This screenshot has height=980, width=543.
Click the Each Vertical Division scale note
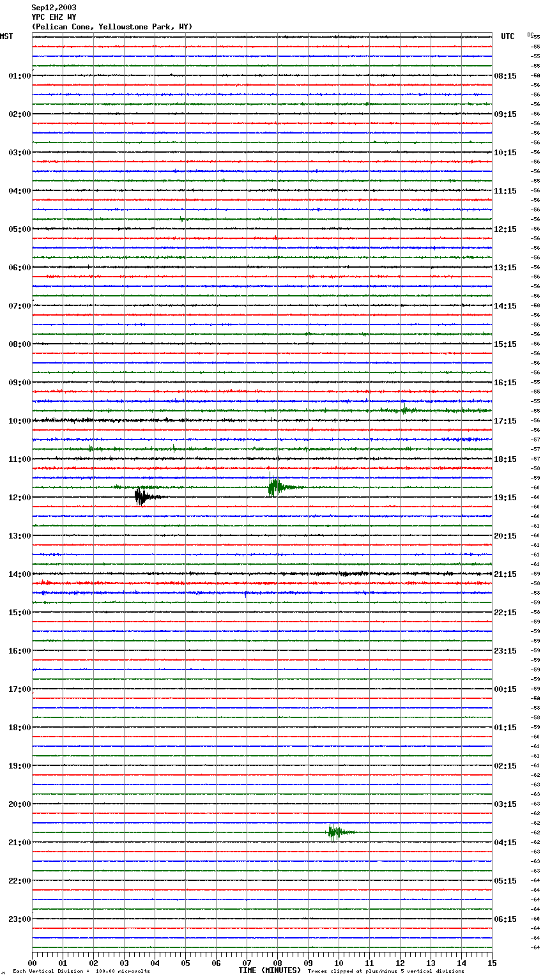81,972
